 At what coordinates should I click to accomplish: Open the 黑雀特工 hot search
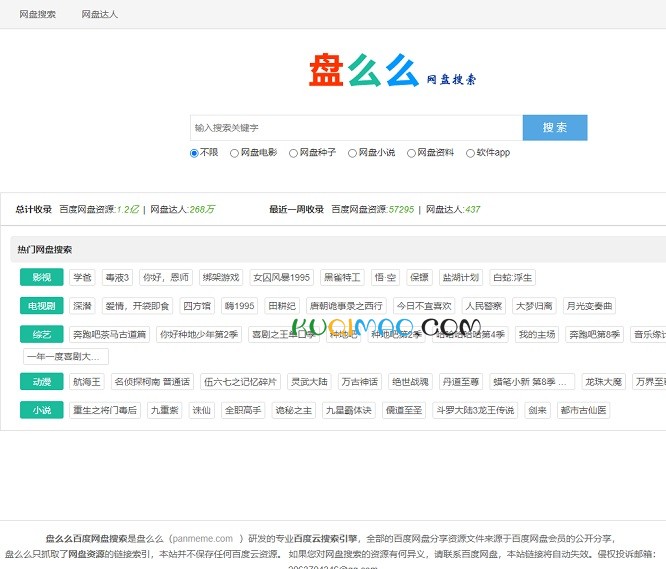(x=342, y=277)
